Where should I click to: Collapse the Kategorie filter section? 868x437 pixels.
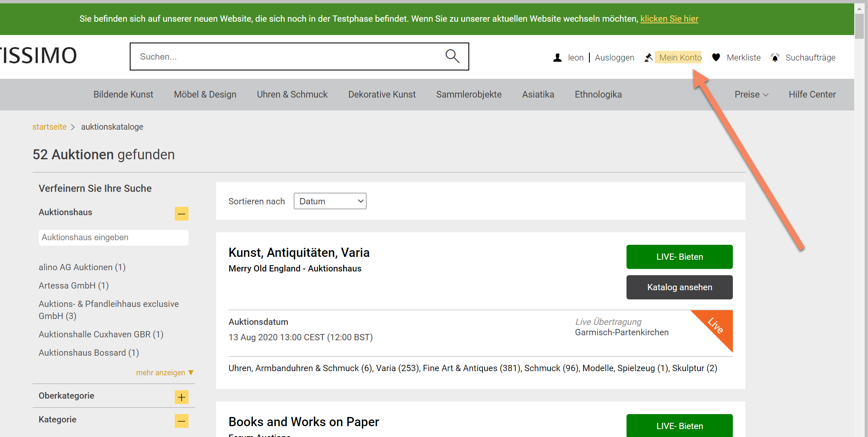click(x=181, y=421)
